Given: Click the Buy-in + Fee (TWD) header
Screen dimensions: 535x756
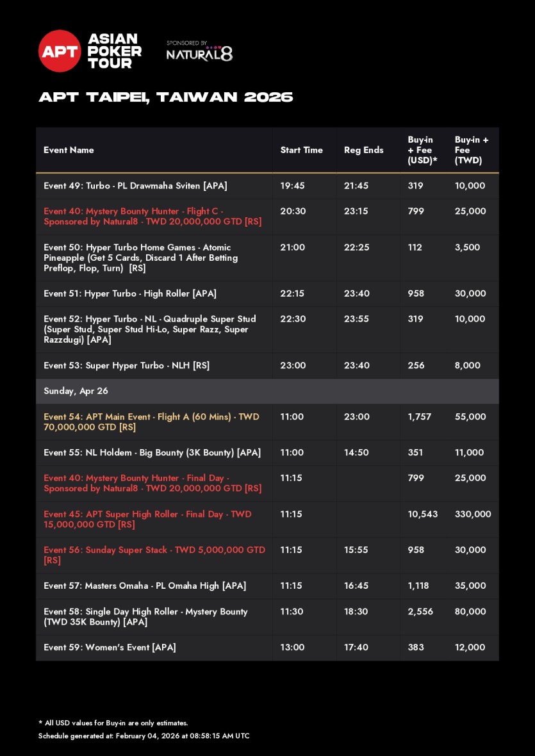Looking at the screenshot, I should coord(472,150).
